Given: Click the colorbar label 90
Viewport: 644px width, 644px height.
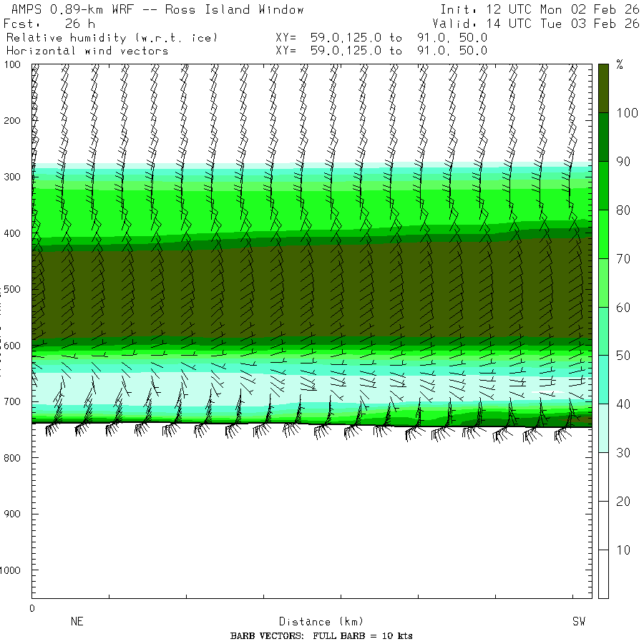Looking at the screenshot, I should [x=623, y=162].
